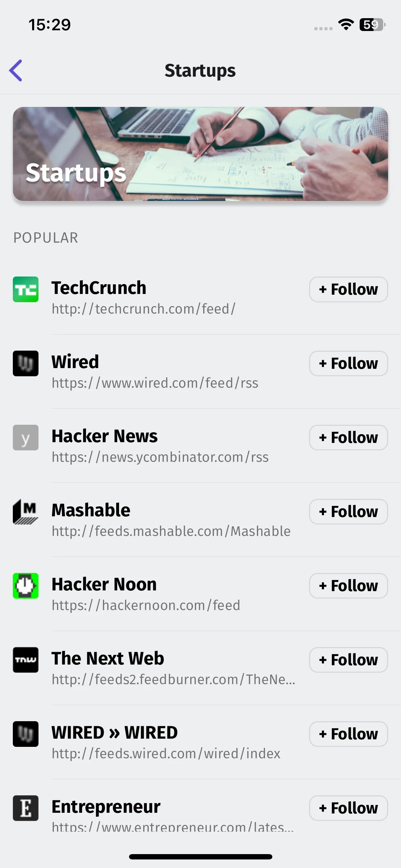Open The Next Web TNW icon

(x=26, y=660)
